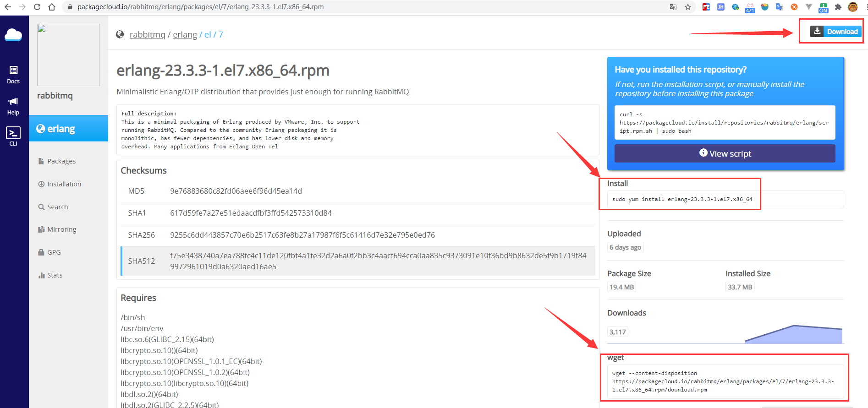
Task: Open Mirroring in repository menu
Action: click(x=57, y=229)
